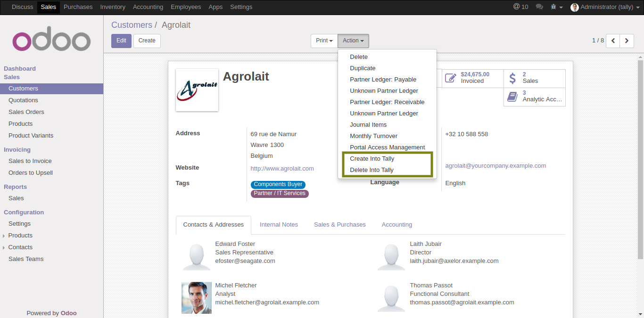644x318 pixels.
Task: Open Laith Jubair's avatar placeholder
Action: 391,256
